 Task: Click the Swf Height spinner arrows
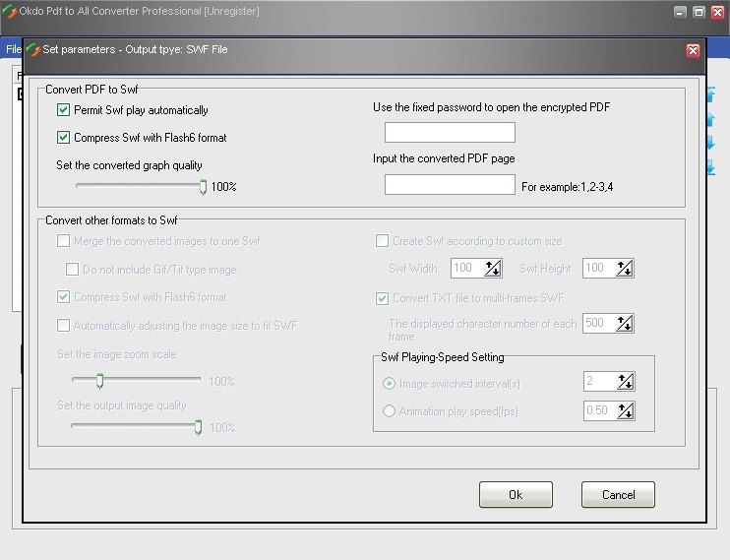[625, 269]
